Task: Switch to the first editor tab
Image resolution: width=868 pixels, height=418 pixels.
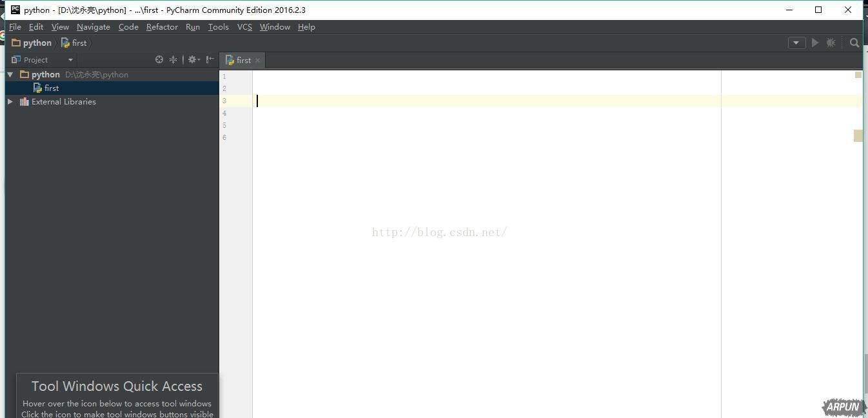Action: pos(242,59)
